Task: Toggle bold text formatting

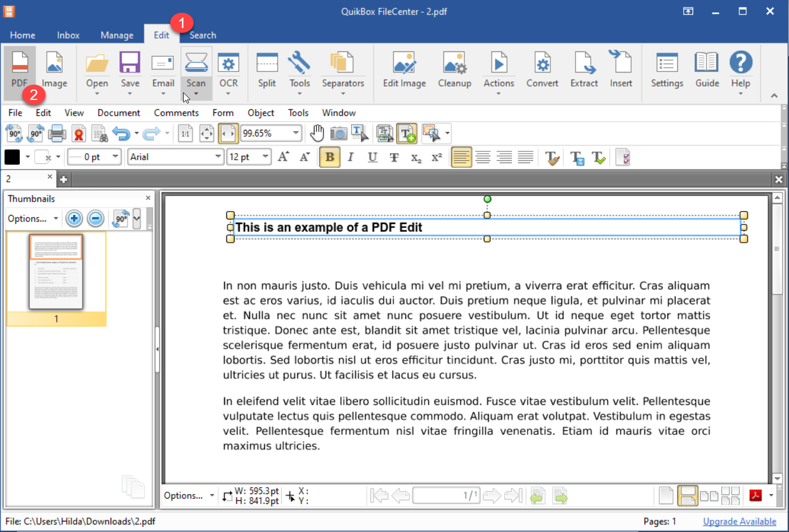Action: (330, 157)
